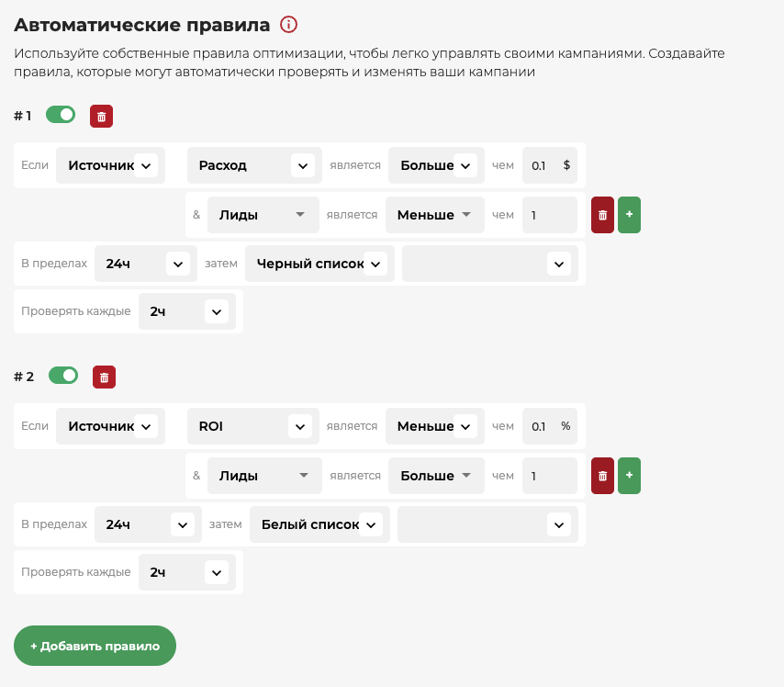The image size is (784, 687).
Task: Toggle rule #2 on/off switch
Action: pos(63,376)
